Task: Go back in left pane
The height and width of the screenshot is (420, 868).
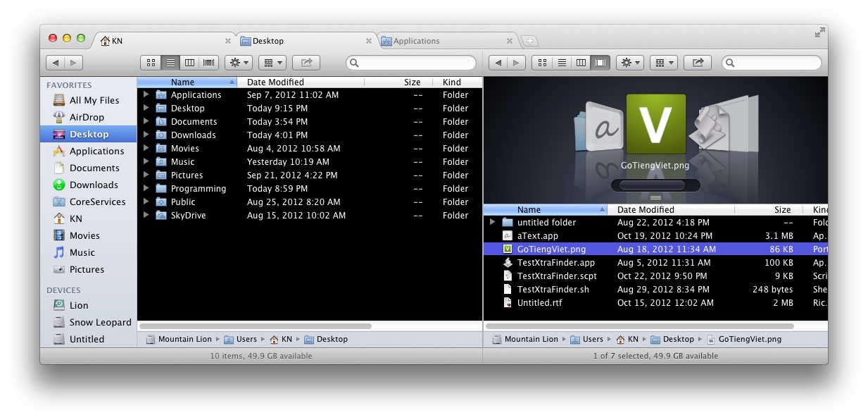Action: [56, 63]
